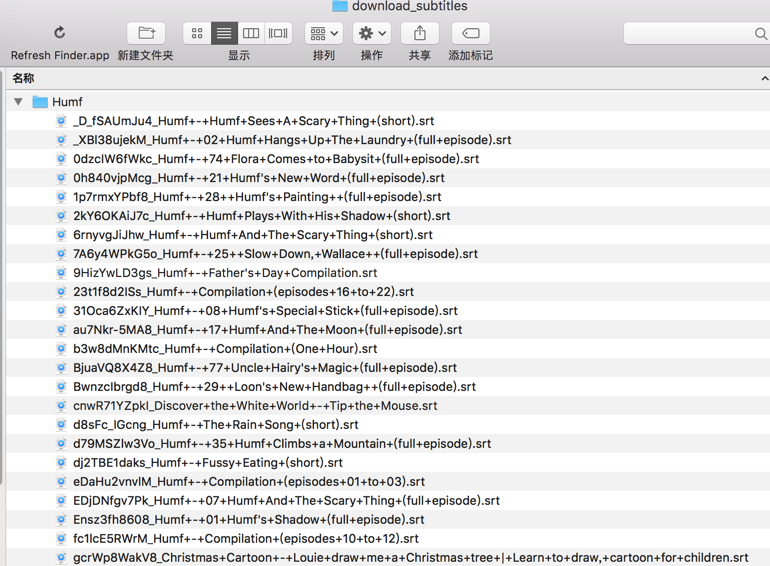Click srt icon of b3w8dMnKMtc file
Image resolution: width=770 pixels, height=566 pixels.
(x=61, y=349)
